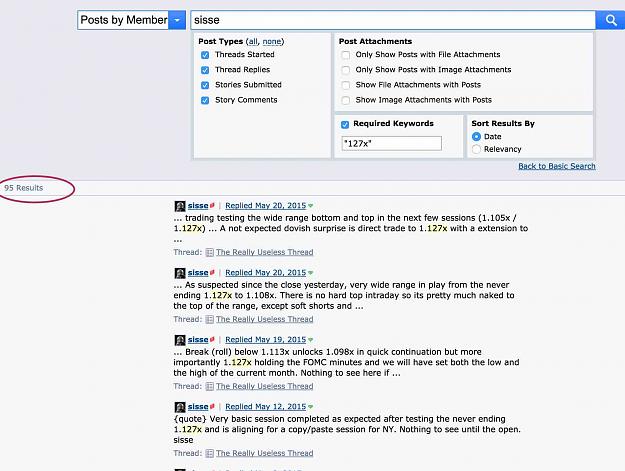Open second result's The Really Useless Thread link
This screenshot has width=625, height=471.
265,319
